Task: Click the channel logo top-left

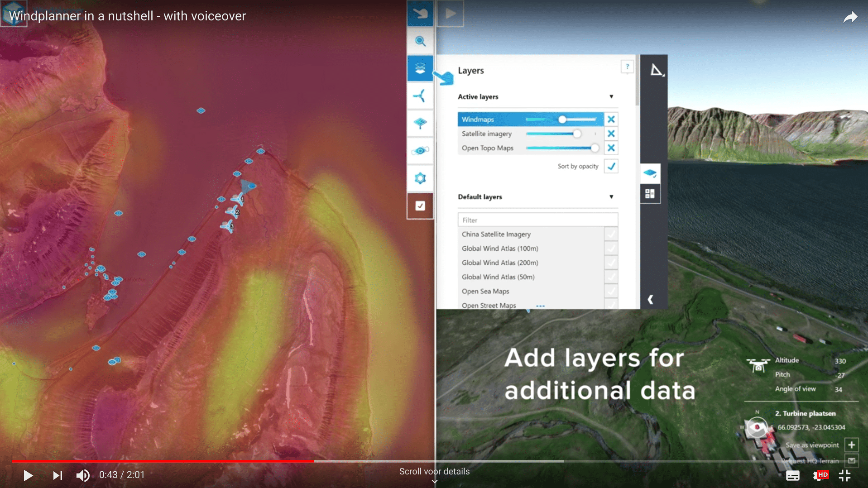Action: pos(14,13)
